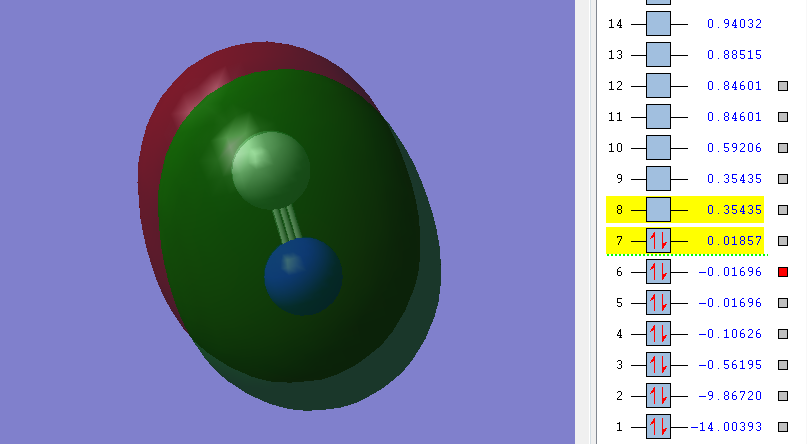Click the energy value -14.00393
This screenshot has width=807, height=444.
pyautogui.click(x=726, y=427)
